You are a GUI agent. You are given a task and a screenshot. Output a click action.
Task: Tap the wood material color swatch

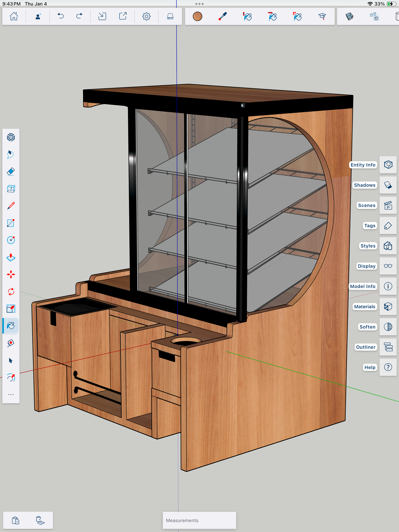(x=197, y=16)
